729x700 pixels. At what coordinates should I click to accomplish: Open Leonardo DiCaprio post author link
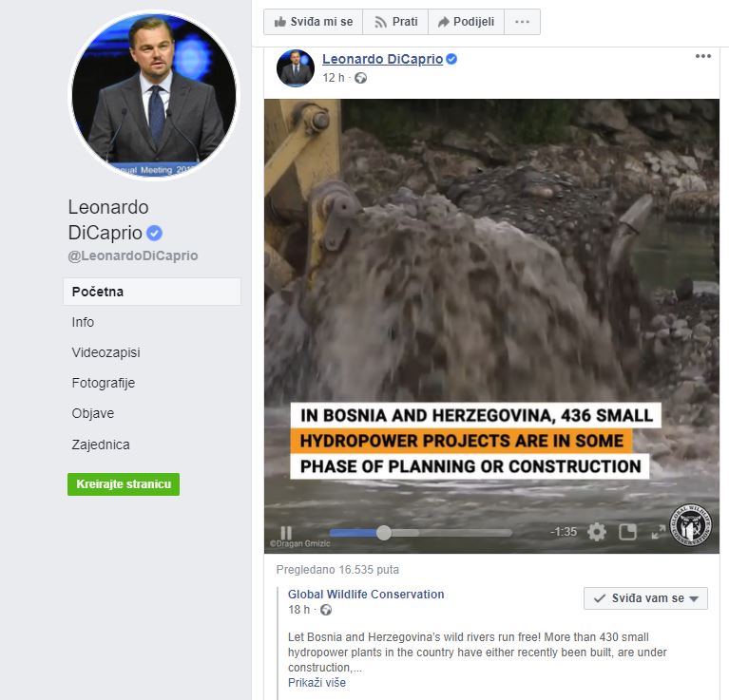pyautogui.click(x=382, y=59)
